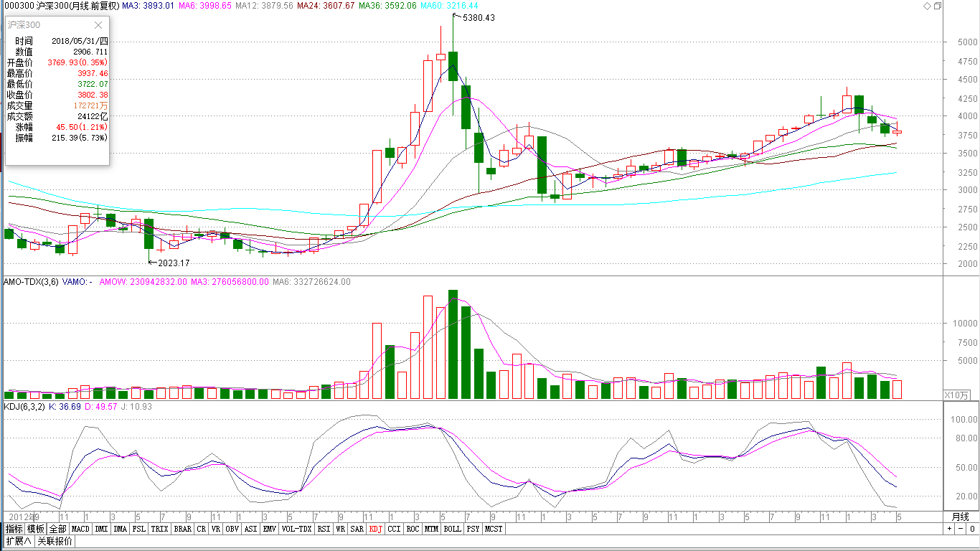
Task: Switch indicator to CR
Action: (202, 529)
